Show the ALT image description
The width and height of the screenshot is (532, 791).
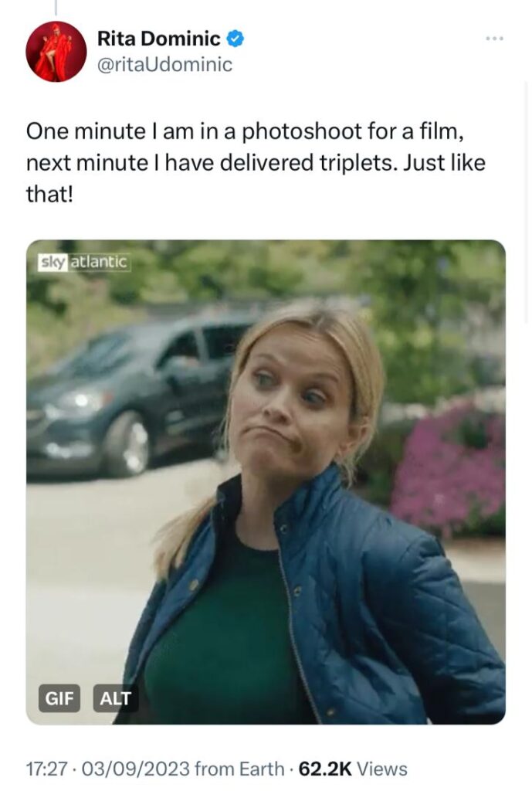pyautogui.click(x=116, y=698)
